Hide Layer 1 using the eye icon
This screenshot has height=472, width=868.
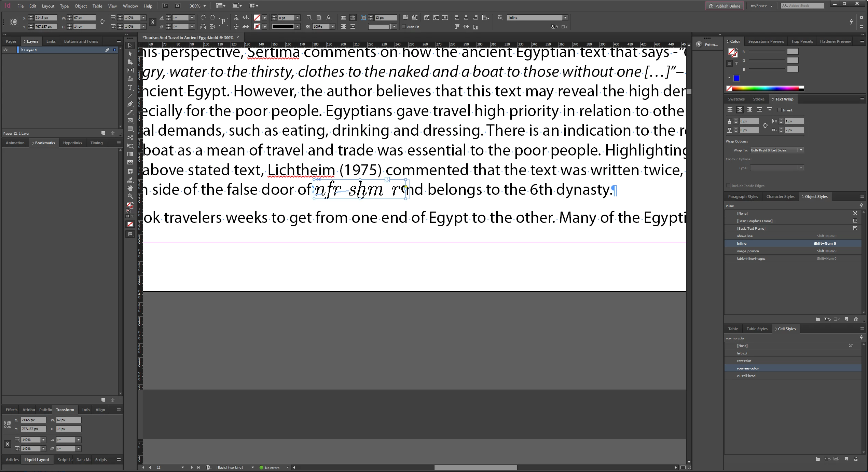point(5,50)
